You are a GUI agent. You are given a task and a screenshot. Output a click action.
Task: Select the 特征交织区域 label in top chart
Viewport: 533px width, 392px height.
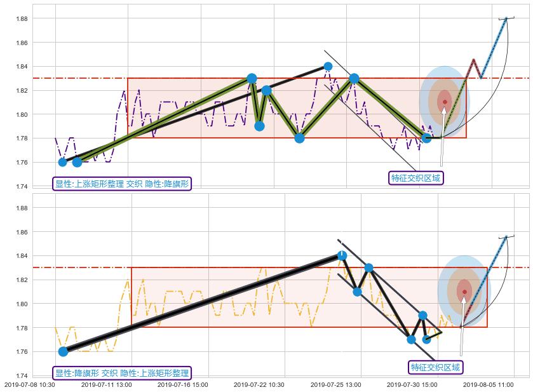415,178
